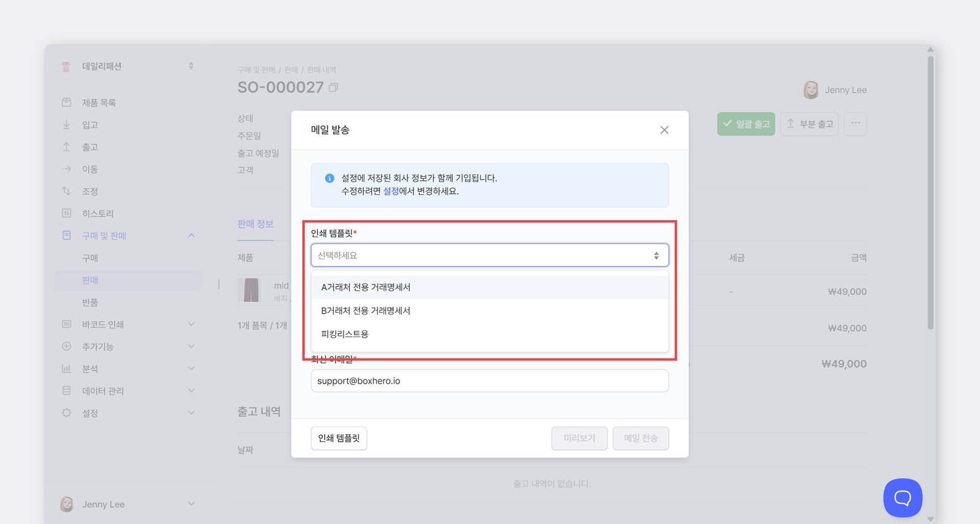Click the 데일리패션 team shirt icon
Viewport: 980px width, 524px height.
pyautogui.click(x=66, y=66)
